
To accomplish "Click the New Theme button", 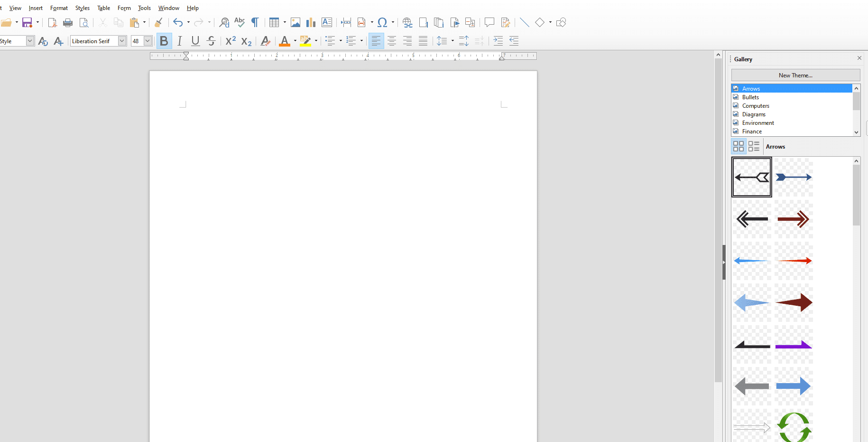I will click(795, 75).
